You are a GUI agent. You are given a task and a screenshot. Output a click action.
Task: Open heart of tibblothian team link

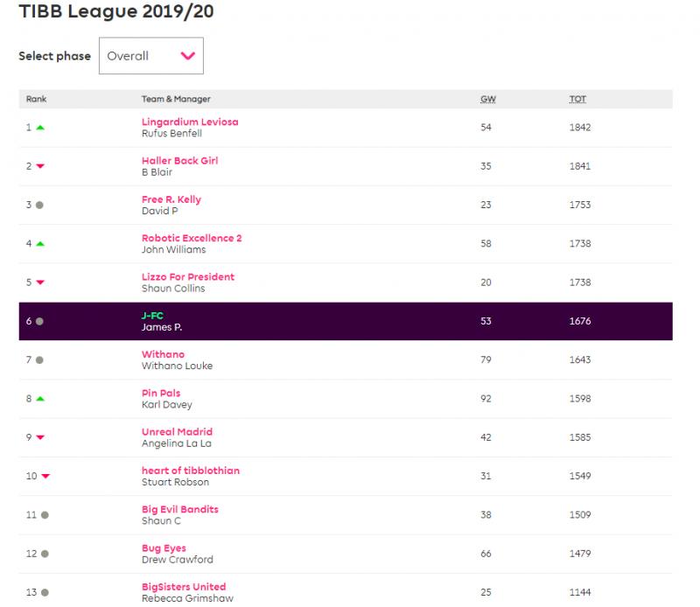point(191,471)
